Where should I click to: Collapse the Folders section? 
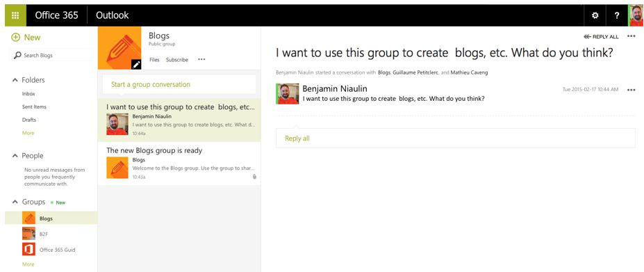pyautogui.click(x=15, y=80)
